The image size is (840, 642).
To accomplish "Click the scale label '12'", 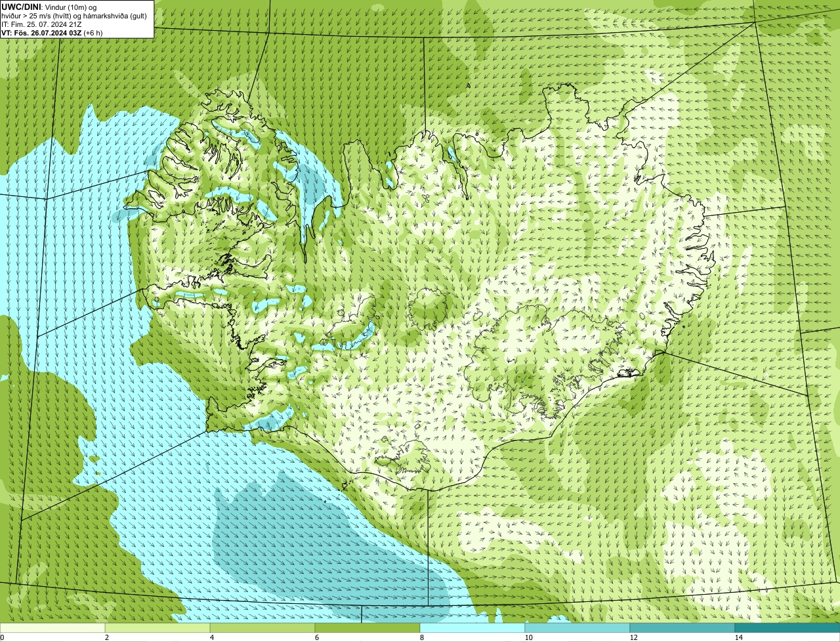I will coord(633,637).
